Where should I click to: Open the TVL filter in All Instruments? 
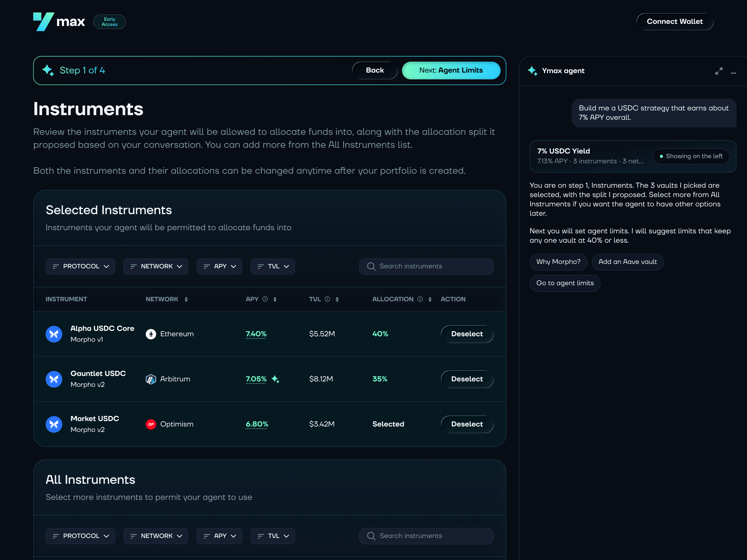pyautogui.click(x=273, y=536)
